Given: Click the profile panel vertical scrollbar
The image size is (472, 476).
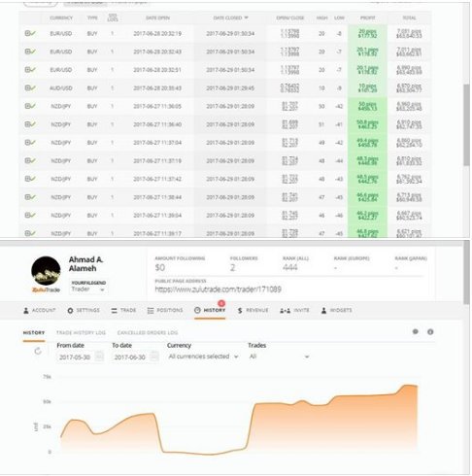Looking at the screenshot, I should click(466, 273).
